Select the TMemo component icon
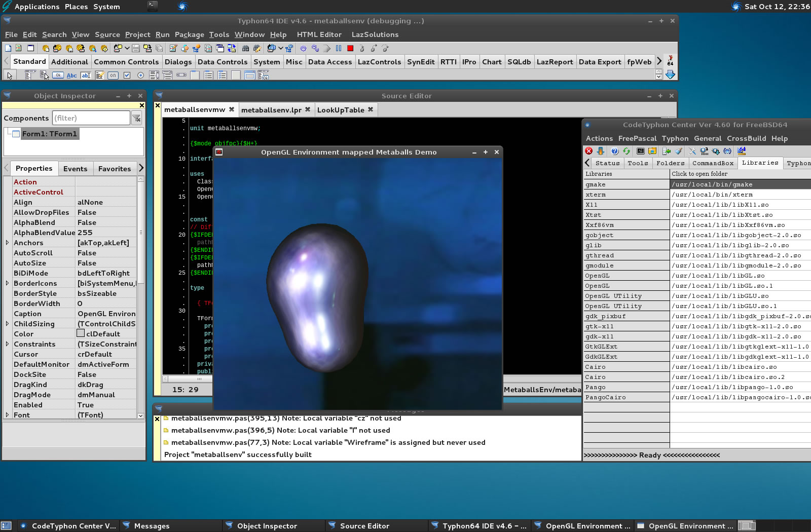Screen dimensions: 811x532 coord(99,75)
